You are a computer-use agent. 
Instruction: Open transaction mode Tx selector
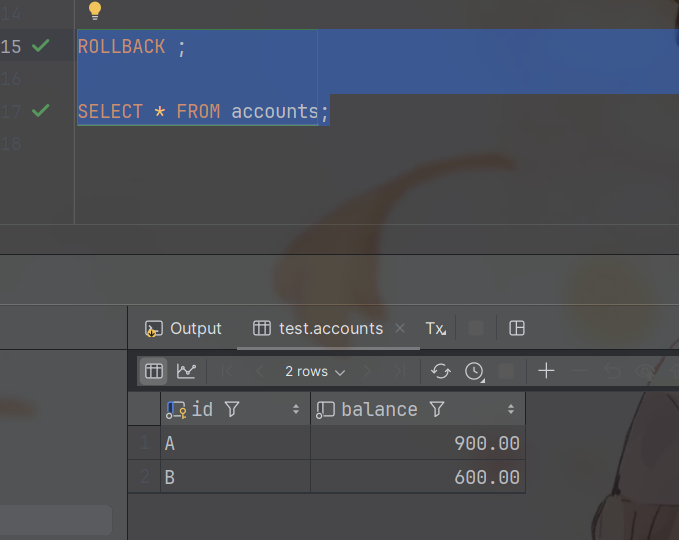click(435, 328)
